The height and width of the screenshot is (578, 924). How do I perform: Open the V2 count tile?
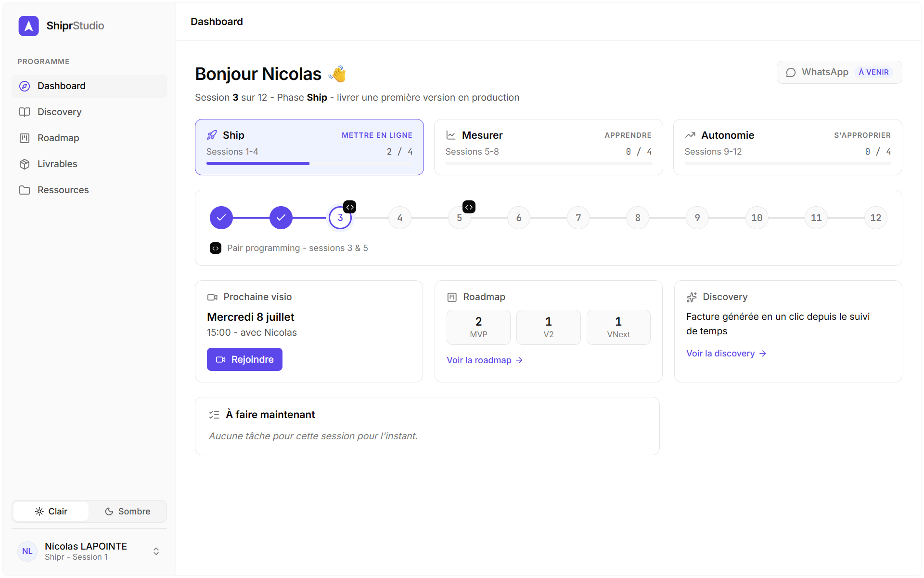[x=549, y=327]
